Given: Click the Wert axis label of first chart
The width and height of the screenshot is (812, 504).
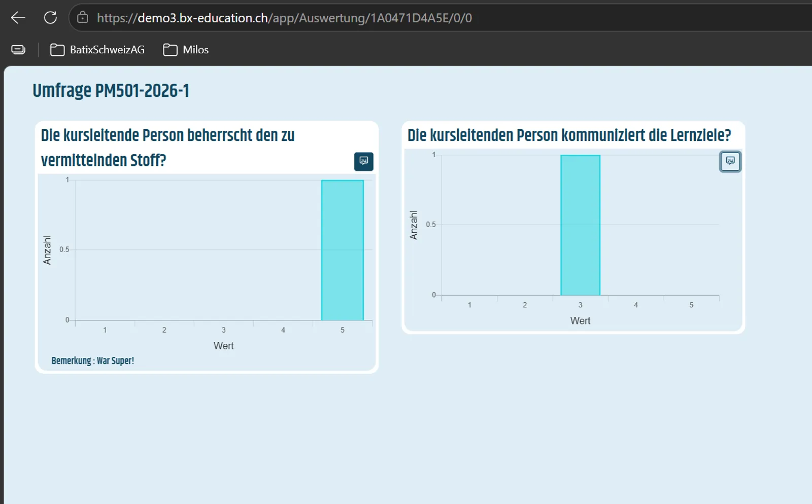Looking at the screenshot, I should [x=224, y=346].
